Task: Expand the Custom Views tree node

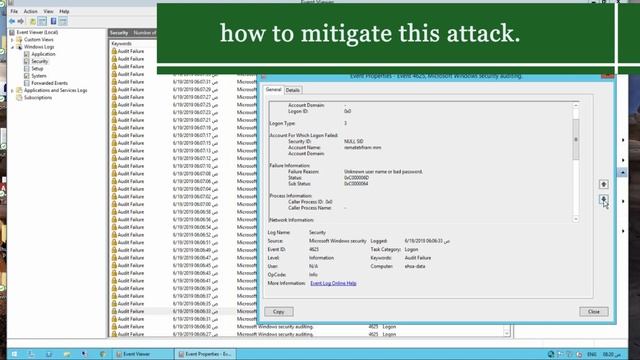Action: tap(12, 40)
